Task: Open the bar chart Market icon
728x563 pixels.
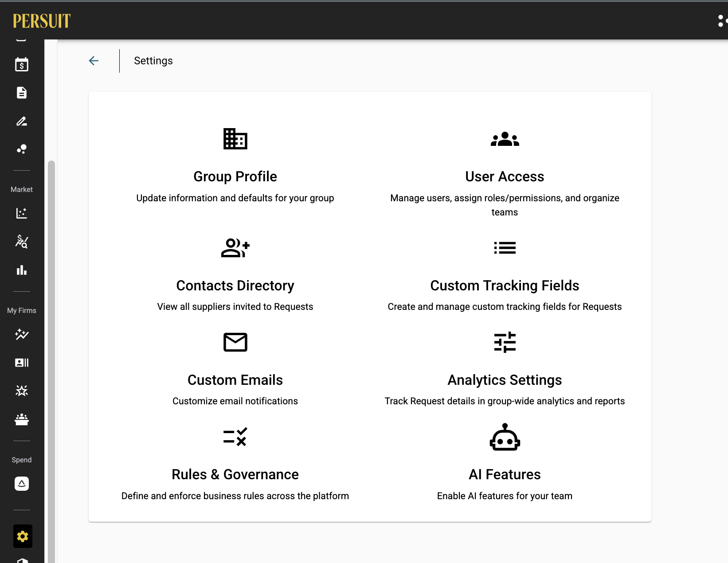Action: click(22, 270)
